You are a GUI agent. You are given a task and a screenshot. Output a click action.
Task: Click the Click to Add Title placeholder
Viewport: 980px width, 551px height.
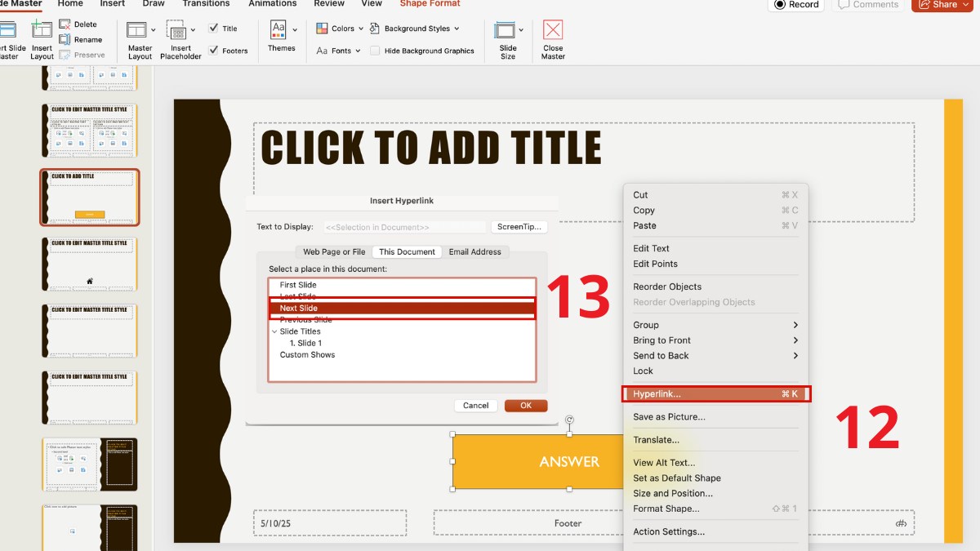[584, 172]
